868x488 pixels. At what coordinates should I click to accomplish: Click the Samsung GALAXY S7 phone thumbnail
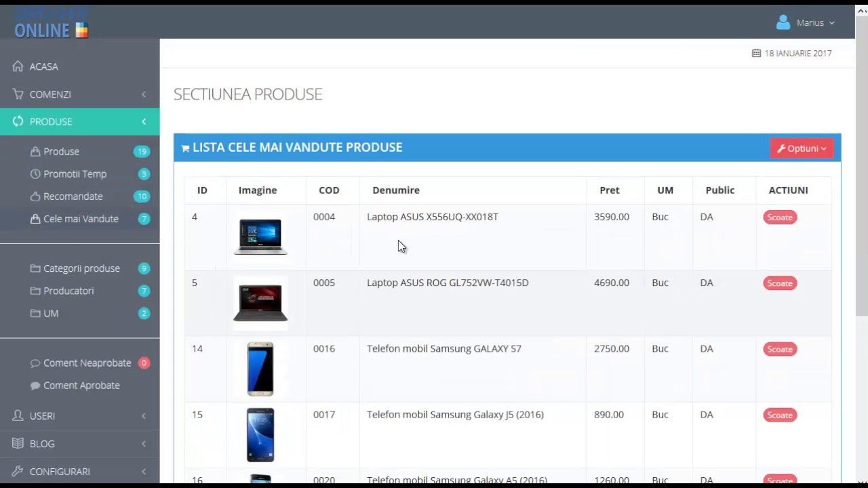pyautogui.click(x=260, y=369)
